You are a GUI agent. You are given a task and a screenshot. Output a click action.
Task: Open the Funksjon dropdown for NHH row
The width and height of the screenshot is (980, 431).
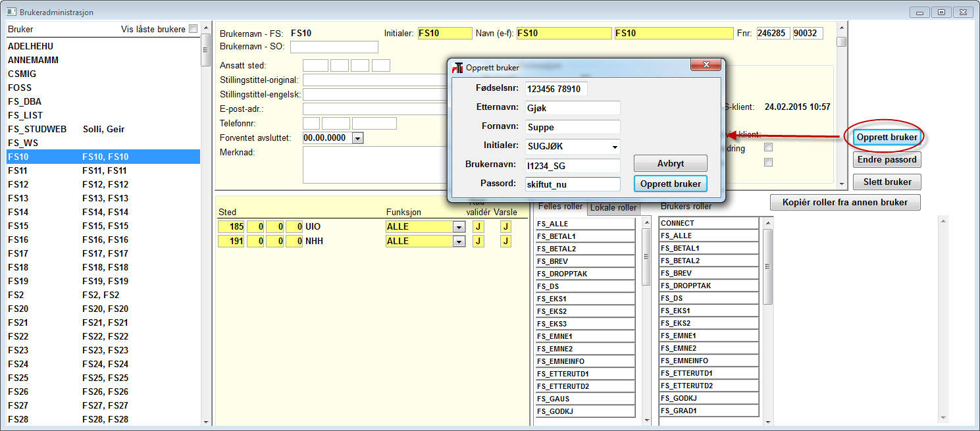coord(459,241)
